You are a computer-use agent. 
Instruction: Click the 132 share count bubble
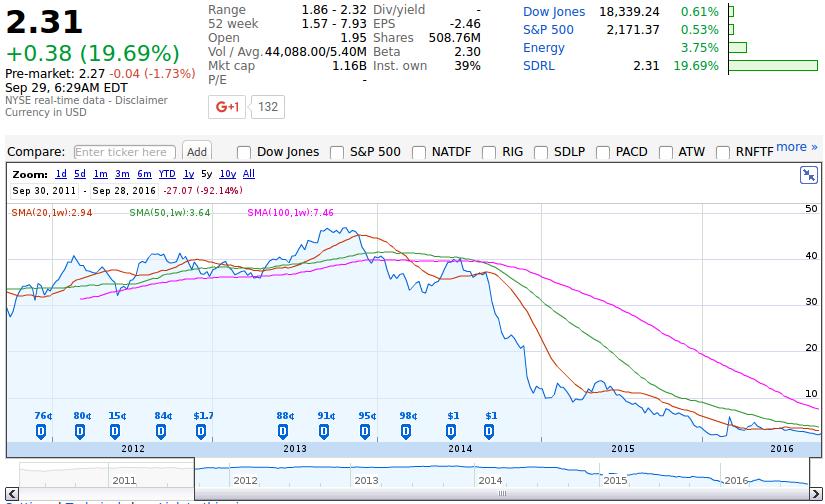click(268, 107)
